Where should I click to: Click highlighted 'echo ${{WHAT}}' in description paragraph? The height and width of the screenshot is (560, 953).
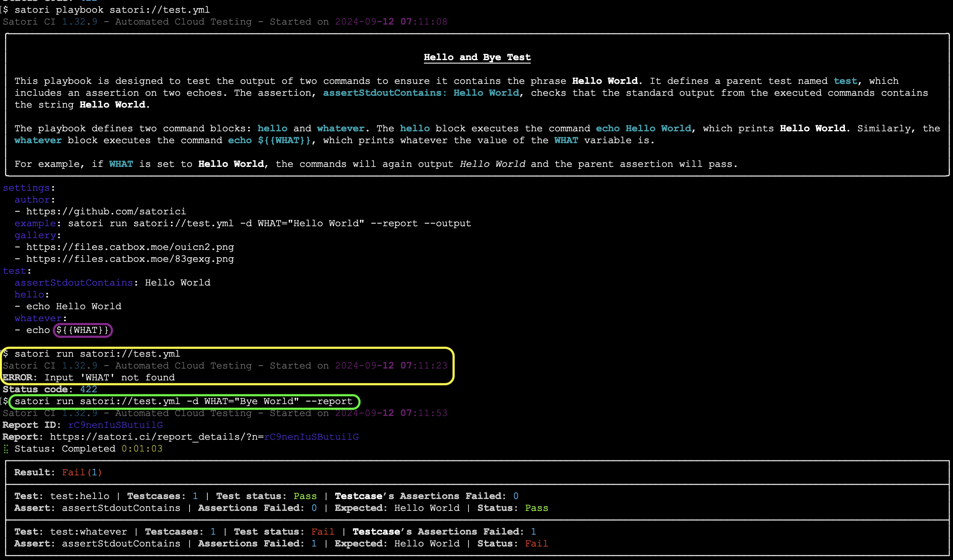(270, 140)
